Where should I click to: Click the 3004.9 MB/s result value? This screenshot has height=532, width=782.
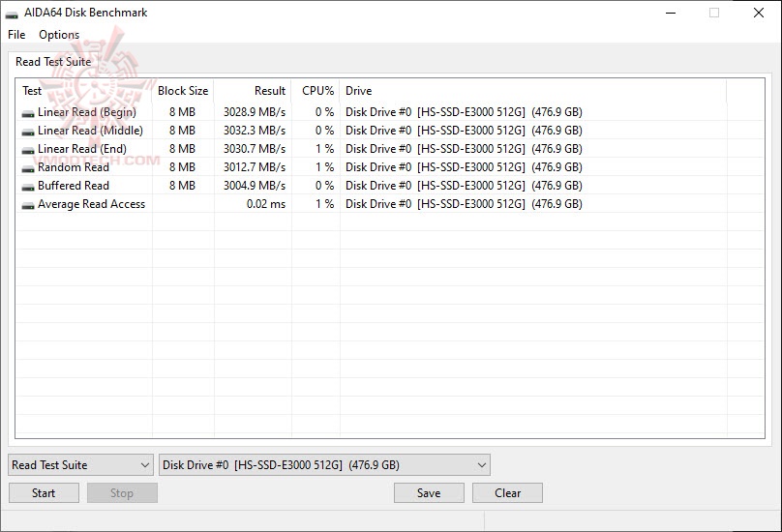(255, 186)
